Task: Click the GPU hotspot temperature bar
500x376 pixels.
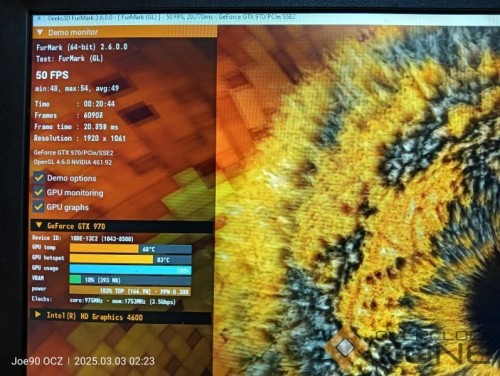Action: pyautogui.click(x=131, y=259)
